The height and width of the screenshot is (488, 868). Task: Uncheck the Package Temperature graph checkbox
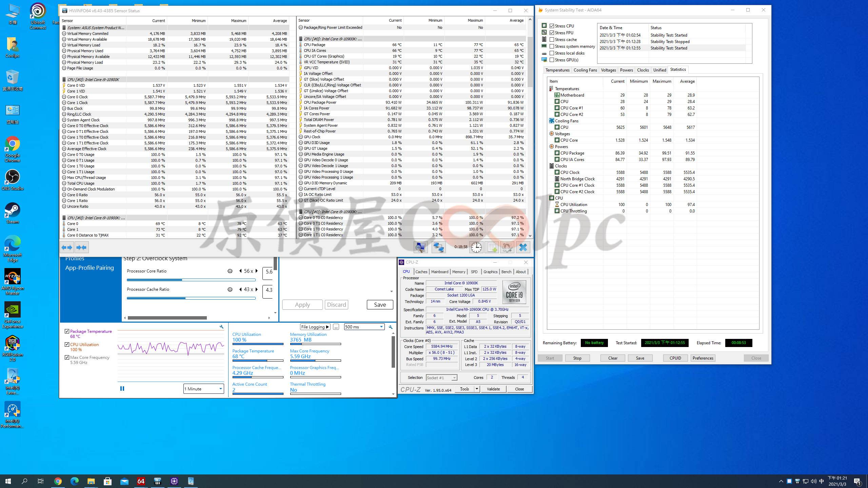(67, 331)
